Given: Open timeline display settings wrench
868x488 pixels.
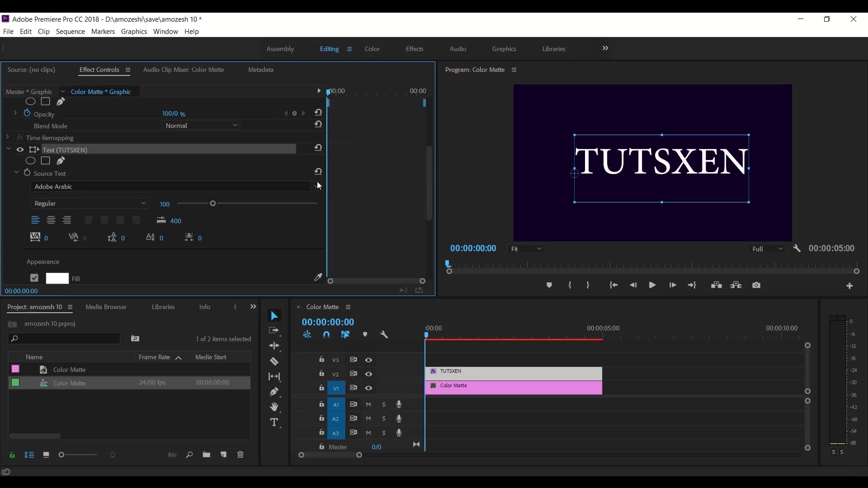Looking at the screenshot, I should click(x=384, y=335).
